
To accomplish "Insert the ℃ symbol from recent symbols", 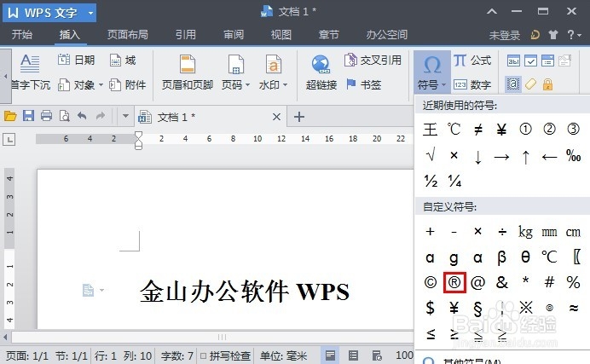I will coord(454,130).
